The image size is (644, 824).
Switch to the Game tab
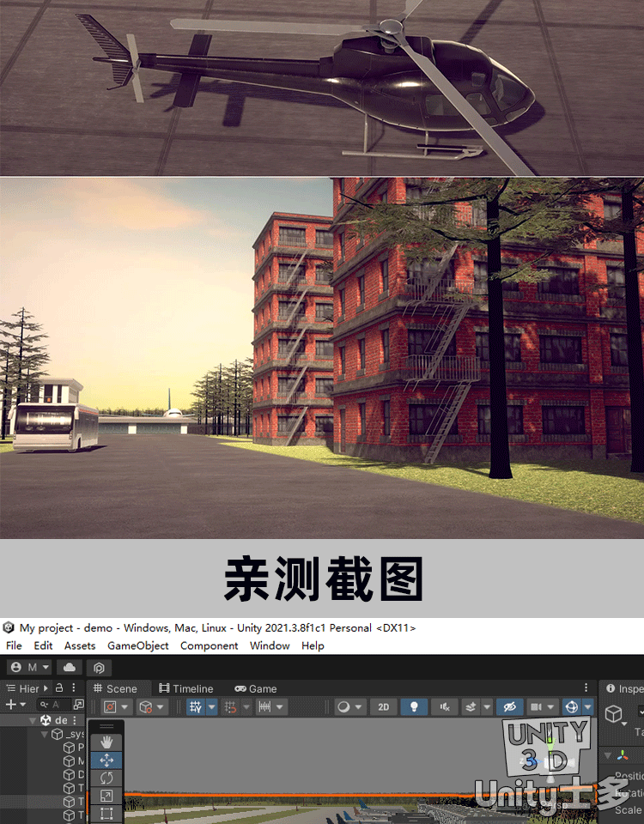pos(256,688)
